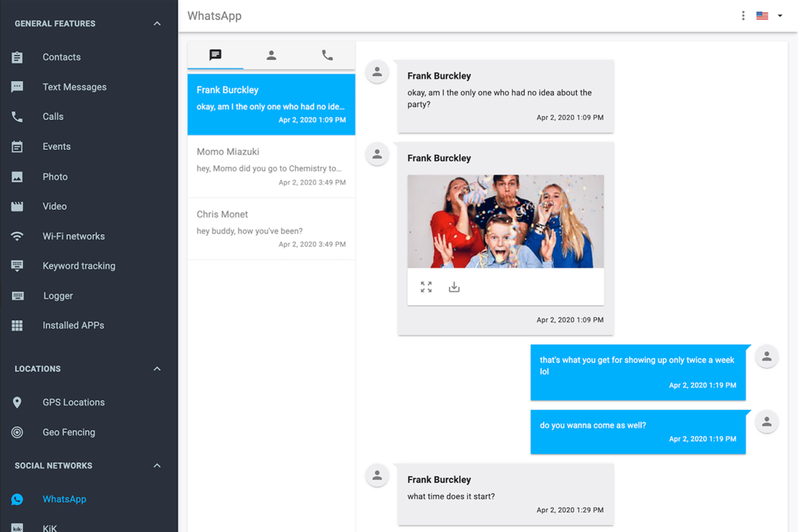Open the three-dot options menu
Screen dimensions: 798x532
pos(743,16)
